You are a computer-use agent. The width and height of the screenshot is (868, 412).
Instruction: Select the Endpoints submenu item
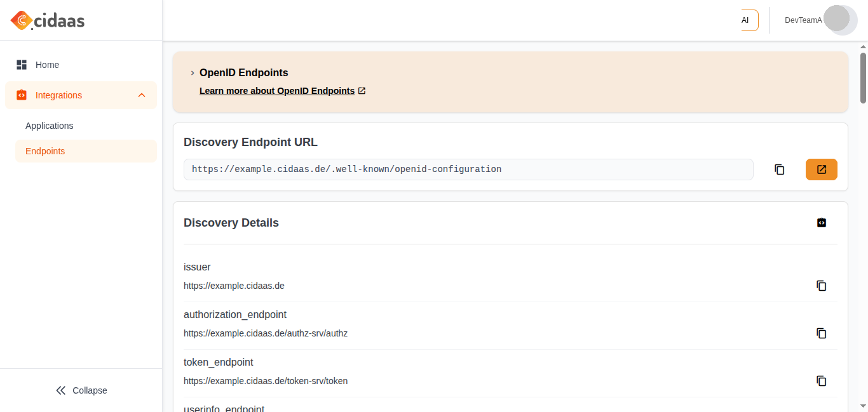point(86,151)
